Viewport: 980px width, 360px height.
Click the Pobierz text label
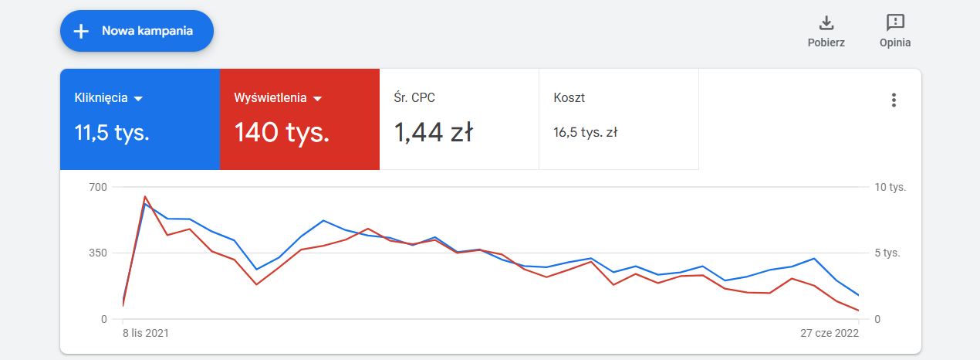pos(826,42)
